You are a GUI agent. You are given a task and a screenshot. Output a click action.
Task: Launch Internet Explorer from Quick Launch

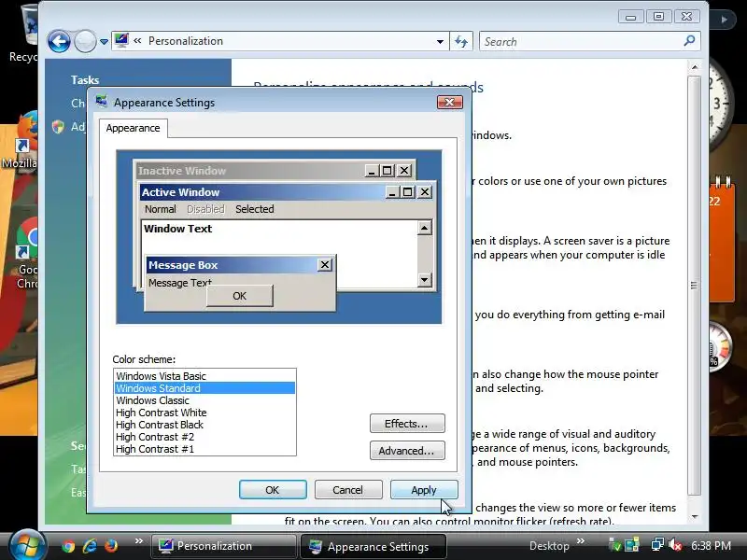pyautogui.click(x=90, y=546)
